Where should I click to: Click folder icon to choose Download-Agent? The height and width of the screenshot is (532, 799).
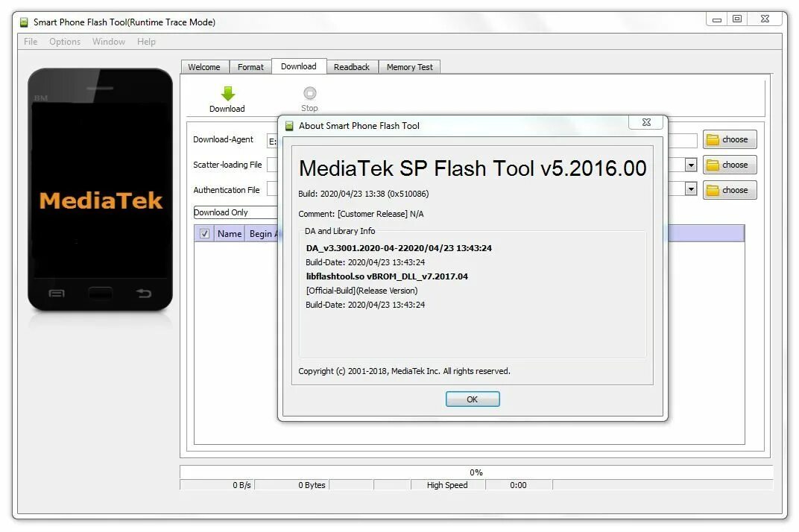click(713, 139)
